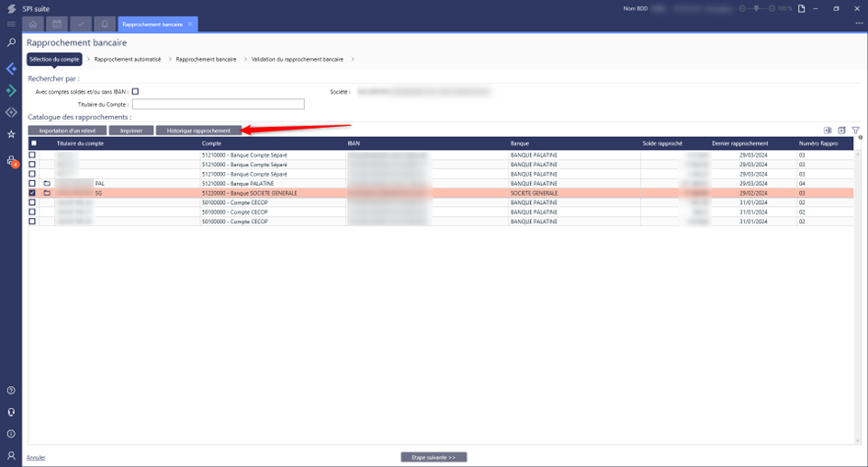This screenshot has width=868, height=467.
Task: Open the user profile icon
Action: [11, 455]
